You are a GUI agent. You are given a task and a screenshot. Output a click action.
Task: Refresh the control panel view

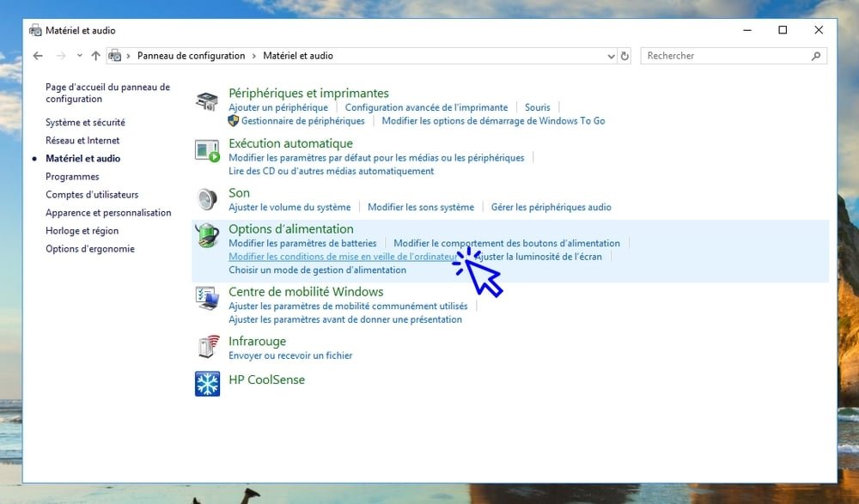pyautogui.click(x=624, y=56)
